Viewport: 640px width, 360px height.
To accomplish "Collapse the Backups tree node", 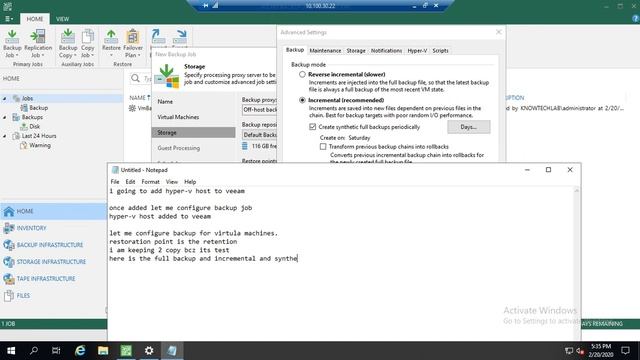I will pos(5,117).
